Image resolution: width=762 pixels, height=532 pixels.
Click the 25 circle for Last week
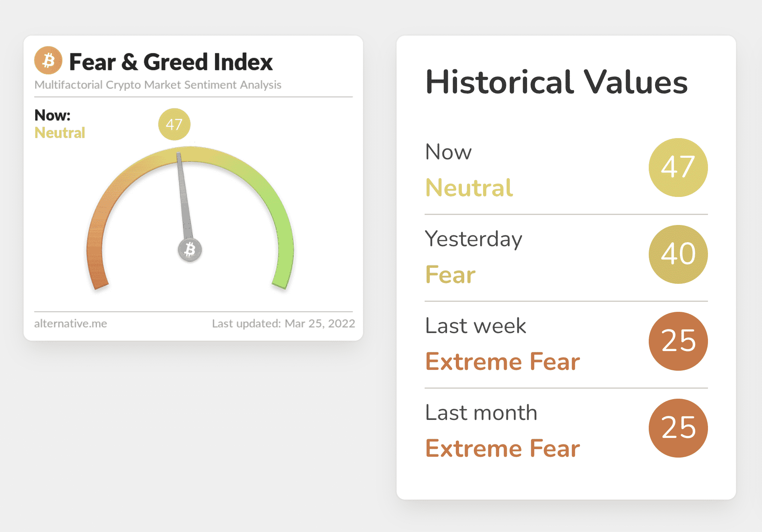click(x=678, y=341)
